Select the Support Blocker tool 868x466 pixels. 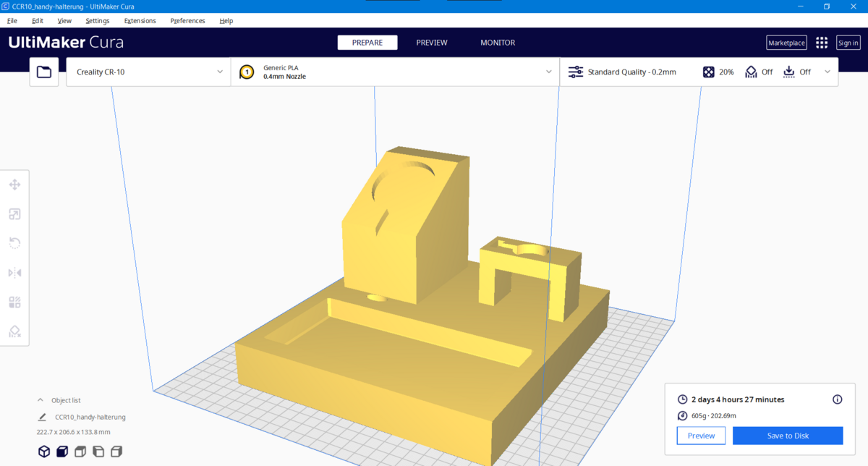coord(14,331)
